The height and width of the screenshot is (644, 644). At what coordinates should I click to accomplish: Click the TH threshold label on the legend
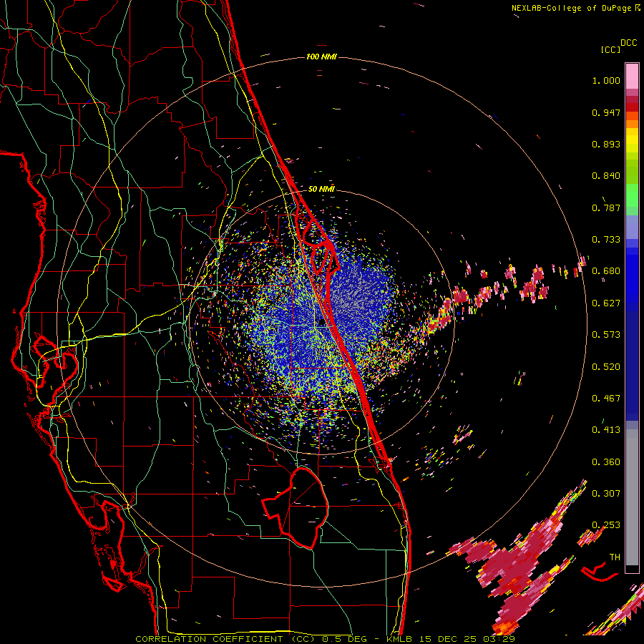click(615, 557)
